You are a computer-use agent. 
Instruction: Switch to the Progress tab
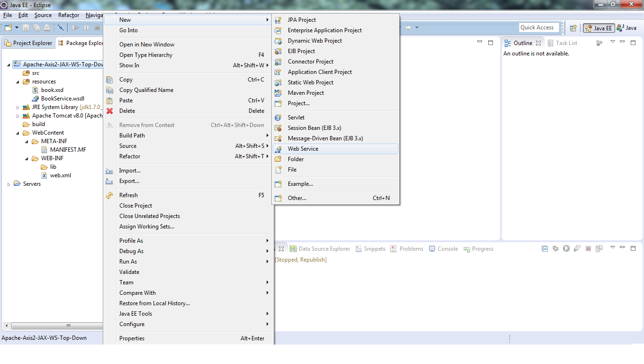pyautogui.click(x=478, y=249)
